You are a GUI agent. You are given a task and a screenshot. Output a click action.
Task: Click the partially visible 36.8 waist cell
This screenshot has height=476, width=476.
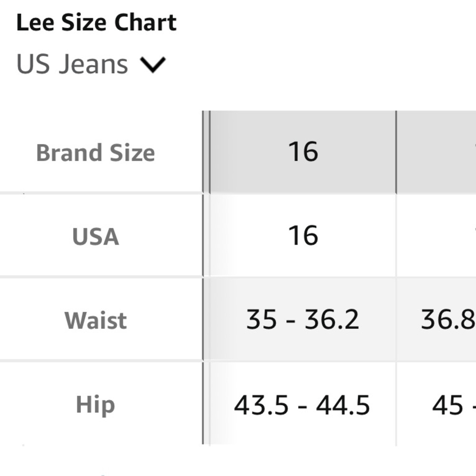click(447, 319)
